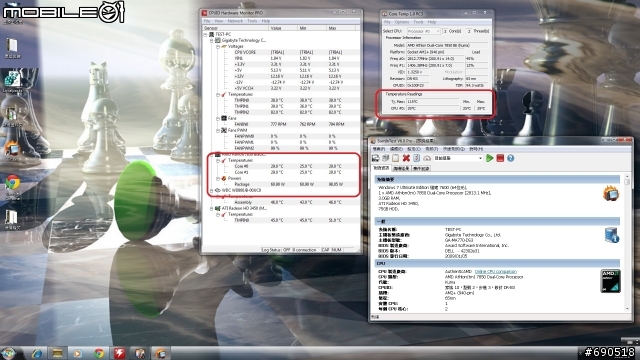Viewport: 640px width, 360px height.
Task: Click the flame-shaped SiSoftware Sandra taskbar icon
Action: click(x=160, y=353)
